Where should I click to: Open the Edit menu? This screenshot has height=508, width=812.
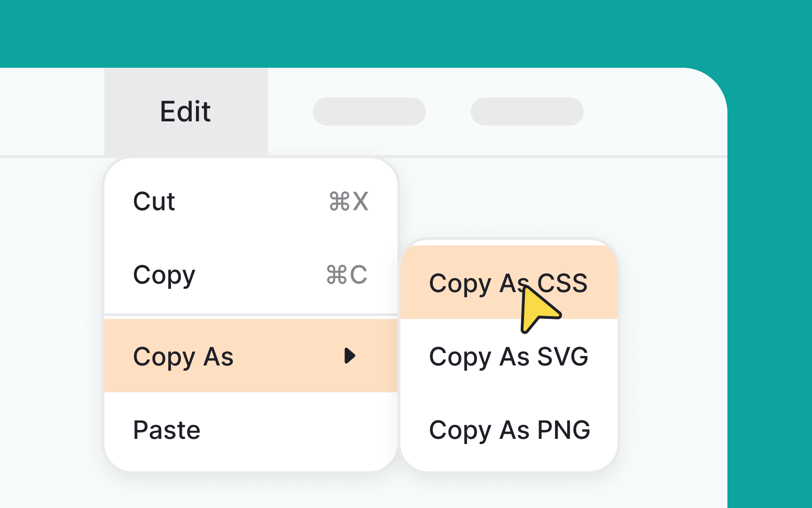click(185, 111)
